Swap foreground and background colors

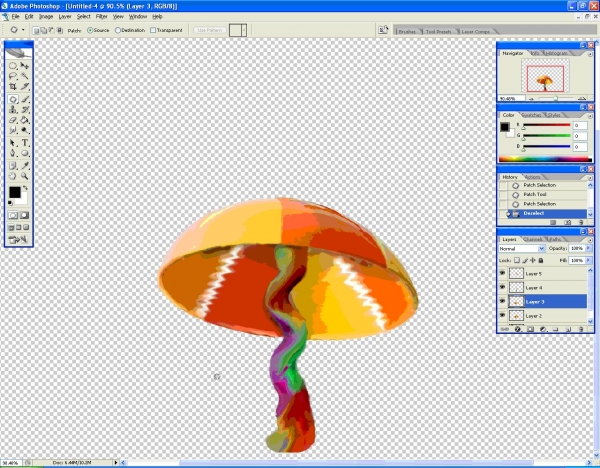[25, 188]
